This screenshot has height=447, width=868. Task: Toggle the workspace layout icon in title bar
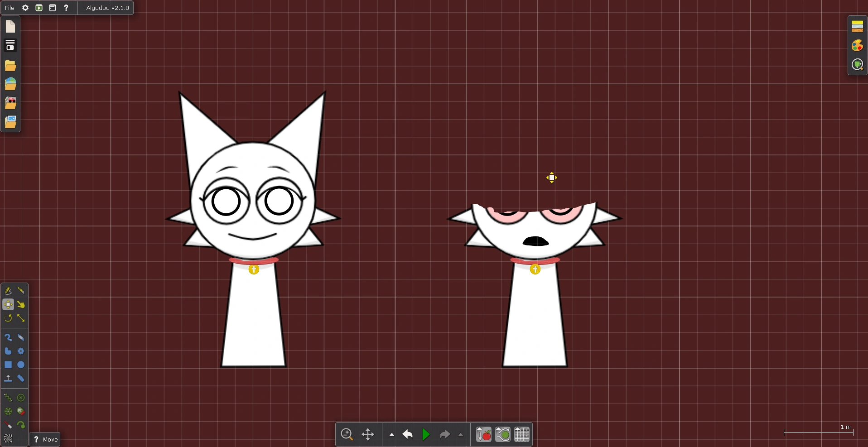[x=53, y=8]
